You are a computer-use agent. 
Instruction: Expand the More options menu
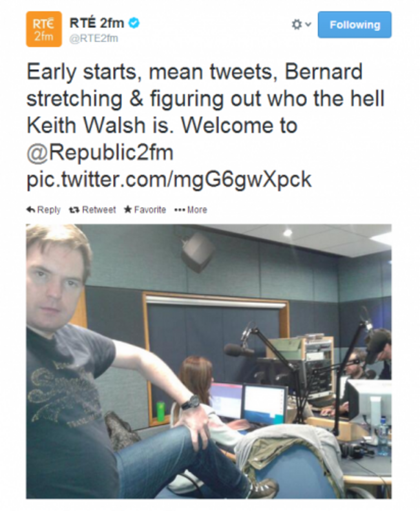(x=191, y=209)
